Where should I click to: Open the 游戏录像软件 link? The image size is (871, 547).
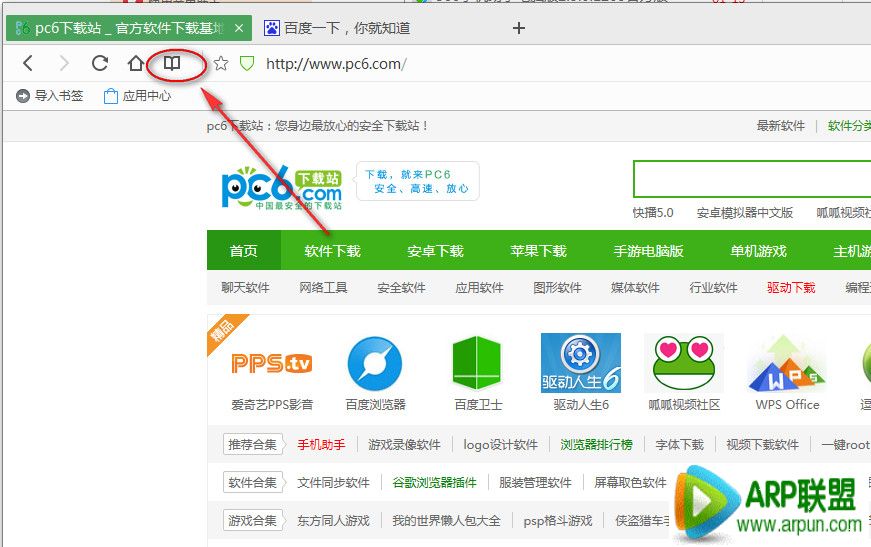pyautogui.click(x=404, y=445)
